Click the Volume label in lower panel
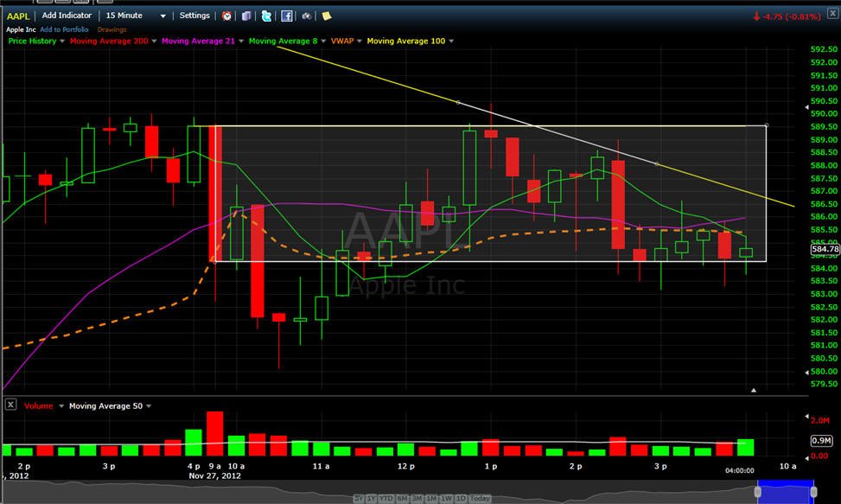Image resolution: width=841 pixels, height=504 pixels. tap(39, 406)
